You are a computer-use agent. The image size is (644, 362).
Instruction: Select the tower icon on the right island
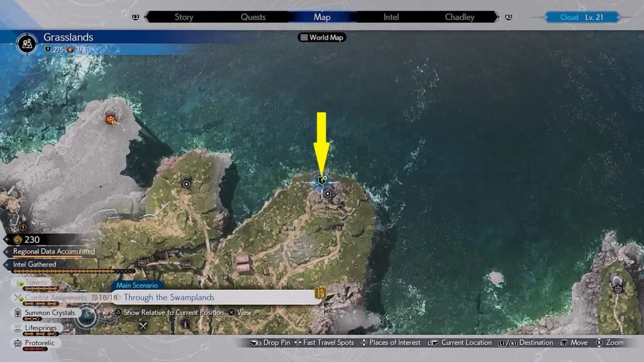(x=618, y=287)
